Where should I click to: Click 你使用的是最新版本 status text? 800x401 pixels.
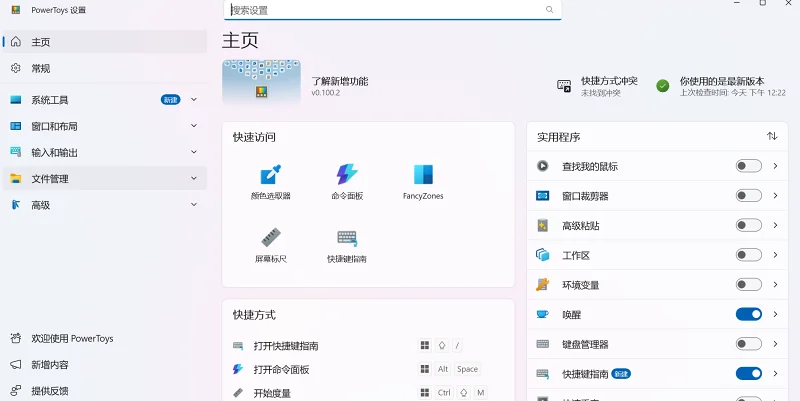pyautogui.click(x=722, y=81)
